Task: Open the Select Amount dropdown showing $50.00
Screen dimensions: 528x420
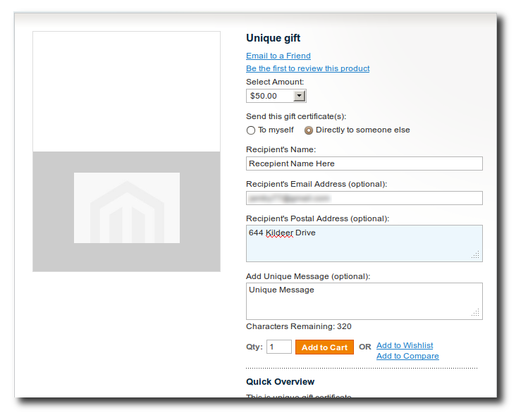Action: point(276,96)
